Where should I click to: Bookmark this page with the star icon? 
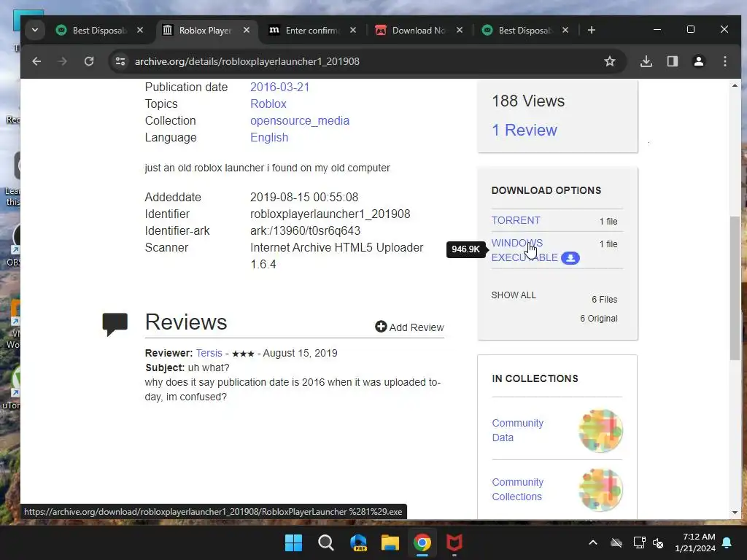pos(609,61)
